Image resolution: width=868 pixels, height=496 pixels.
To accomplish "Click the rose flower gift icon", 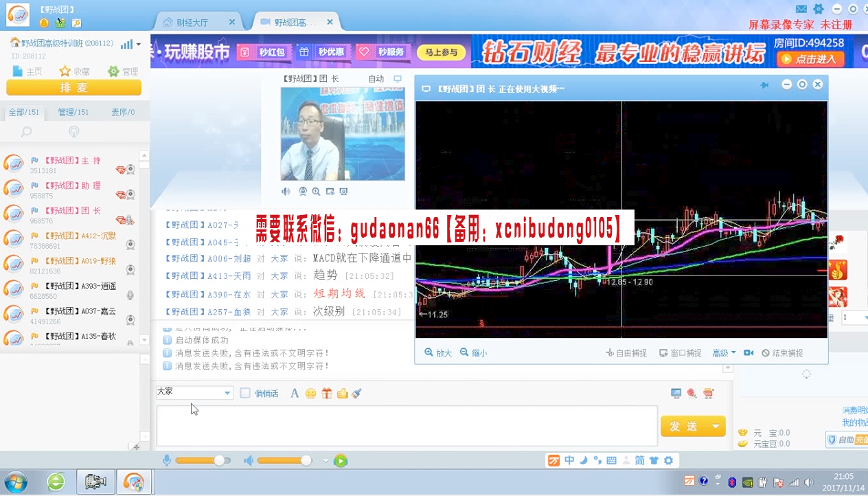I will click(x=837, y=242).
